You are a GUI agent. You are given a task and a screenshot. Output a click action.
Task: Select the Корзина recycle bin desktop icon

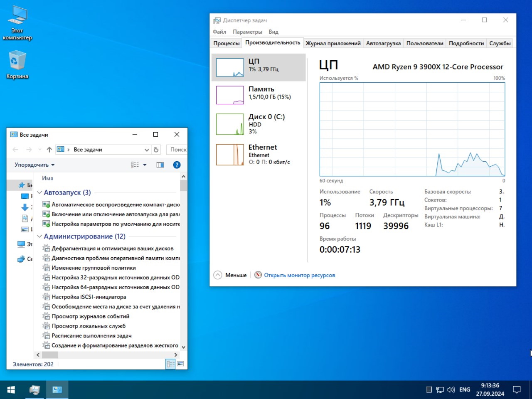[x=17, y=65]
